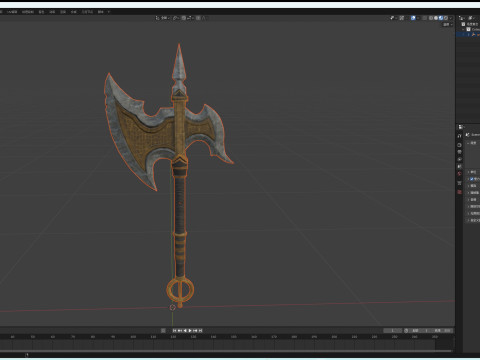Toggle preview range clock icon in timeline

406,331
